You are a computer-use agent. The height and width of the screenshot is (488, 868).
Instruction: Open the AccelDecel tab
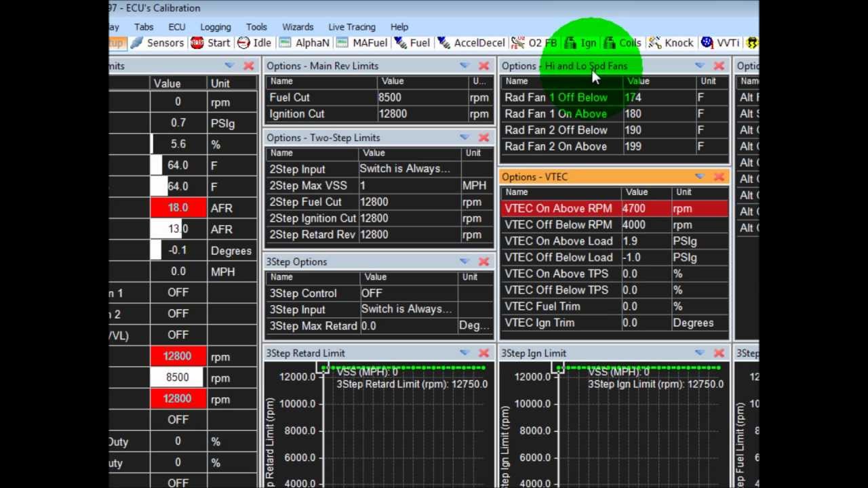pyautogui.click(x=471, y=43)
